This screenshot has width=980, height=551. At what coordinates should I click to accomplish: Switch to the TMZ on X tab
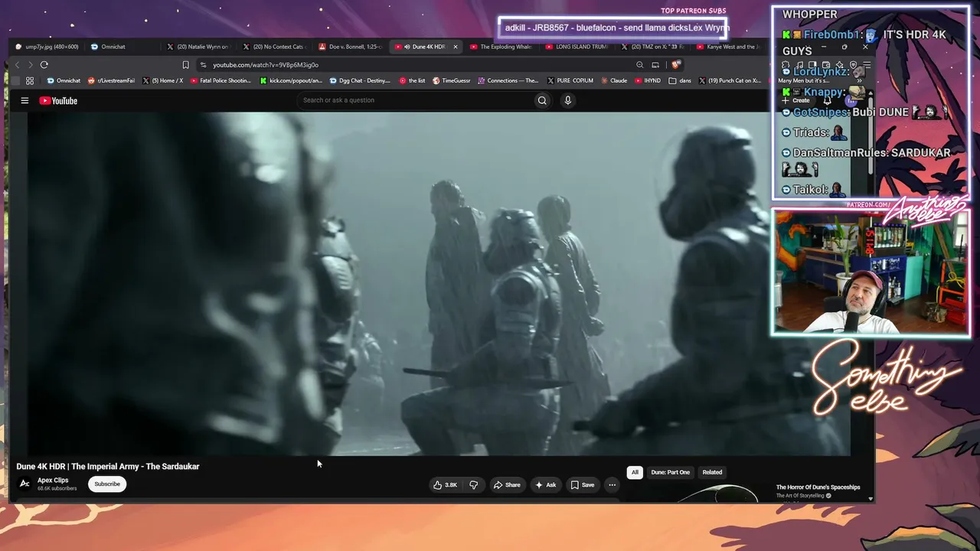(652, 47)
